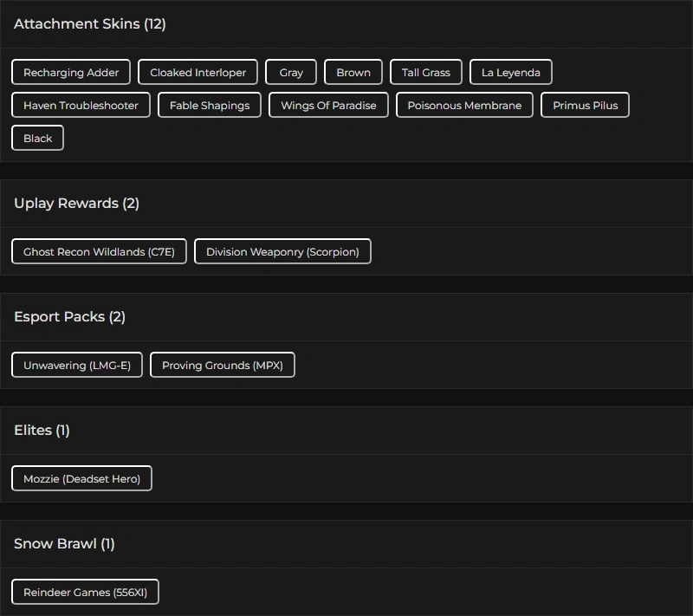
Task: Select Proving Grounds (MPX) pack
Action: pyautogui.click(x=223, y=366)
